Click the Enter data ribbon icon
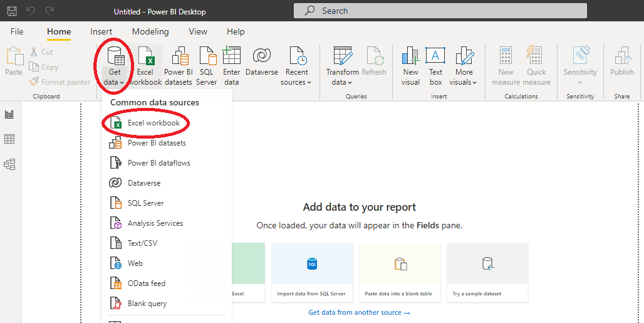Viewport: 644px width, 323px height. [231, 65]
